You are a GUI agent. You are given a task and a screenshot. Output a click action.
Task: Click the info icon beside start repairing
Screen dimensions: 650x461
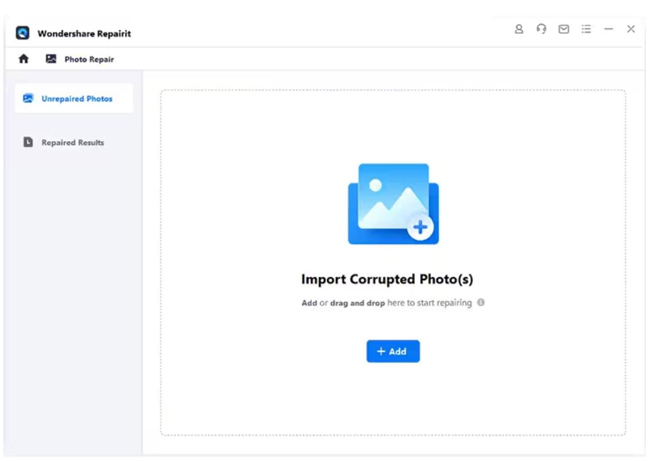(481, 302)
